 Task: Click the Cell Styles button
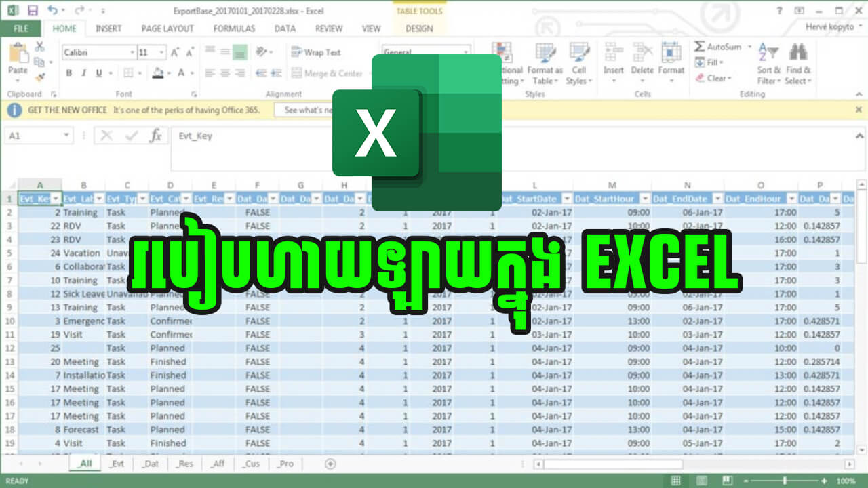click(x=578, y=65)
